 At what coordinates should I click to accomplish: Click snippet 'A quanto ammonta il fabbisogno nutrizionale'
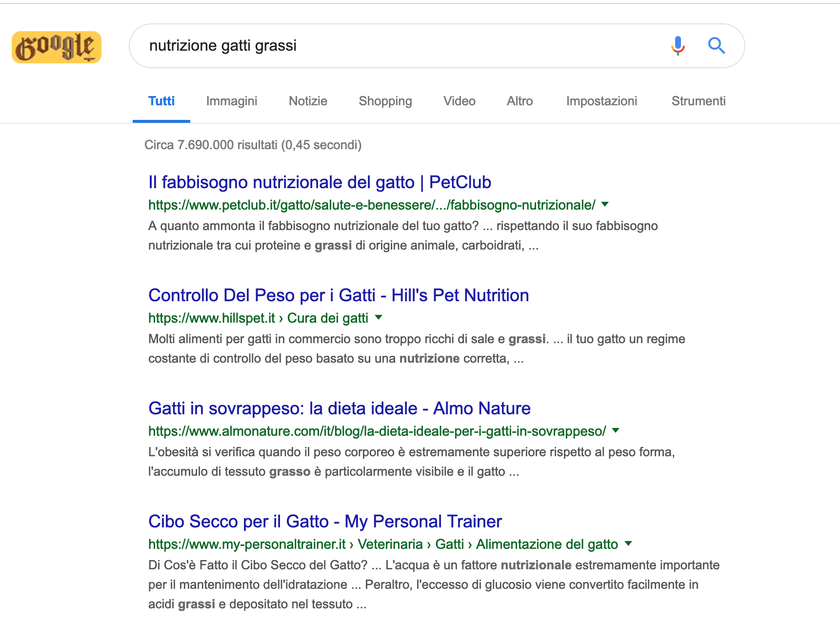403,235
